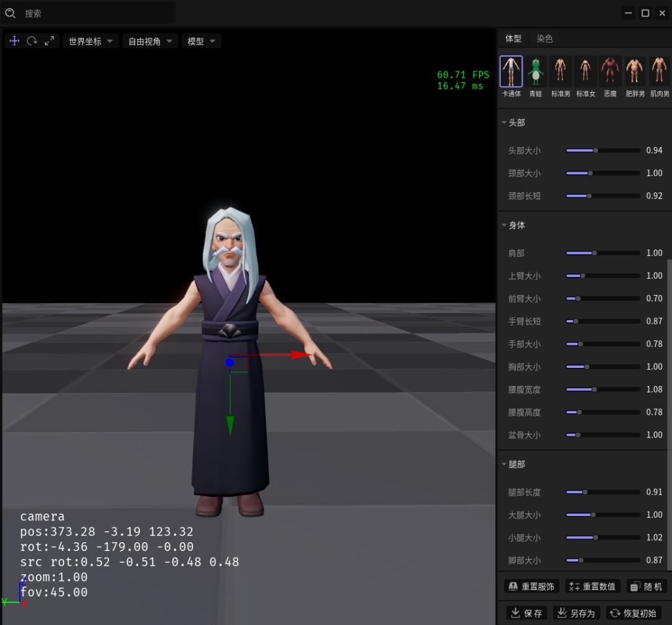Select the scale gizmo tool
Image resolution: width=672 pixels, height=625 pixels.
point(50,41)
